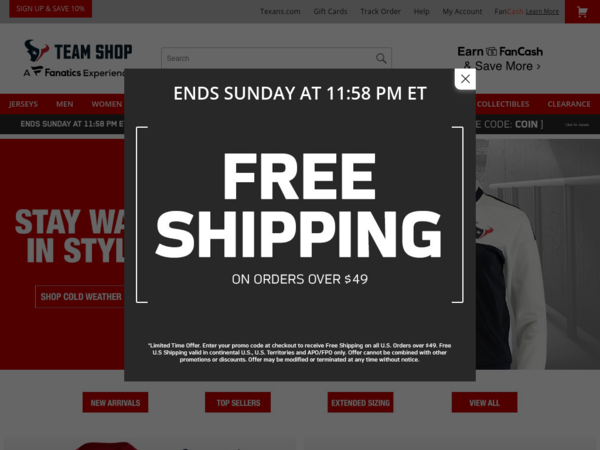Click the New Arrivals button

(115, 403)
